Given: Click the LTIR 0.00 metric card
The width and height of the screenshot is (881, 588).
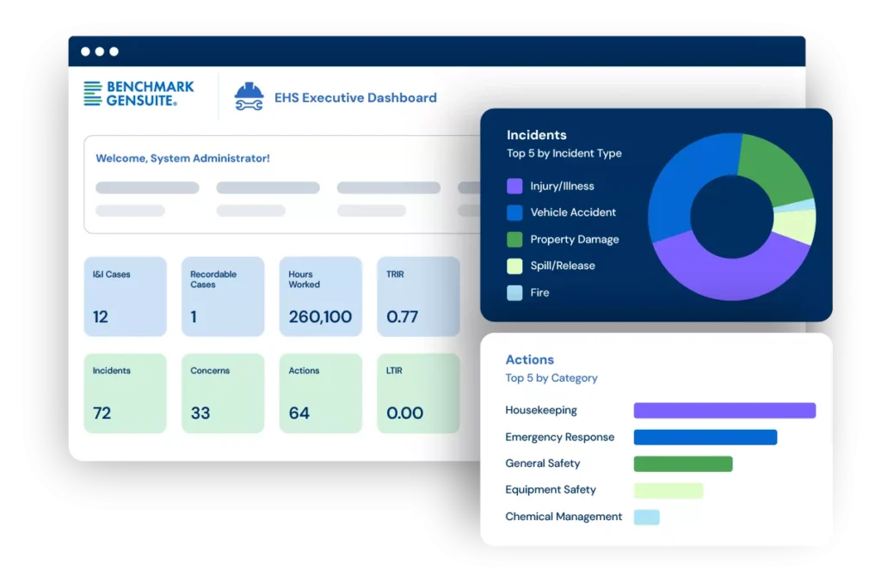Looking at the screenshot, I should point(418,392).
